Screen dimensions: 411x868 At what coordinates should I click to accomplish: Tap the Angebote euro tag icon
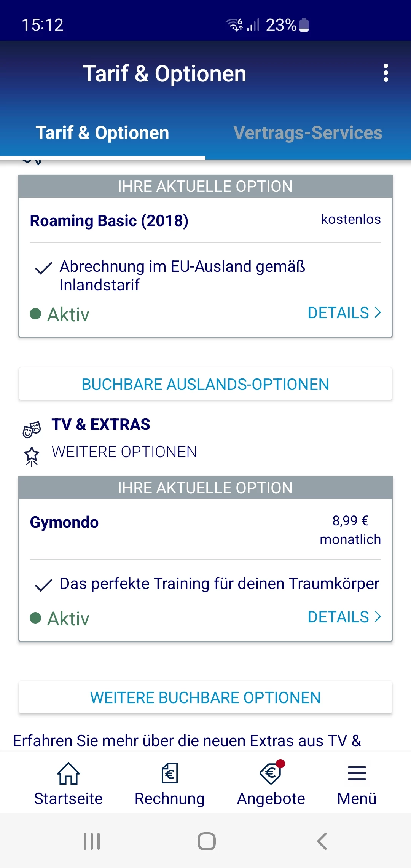pos(271,774)
